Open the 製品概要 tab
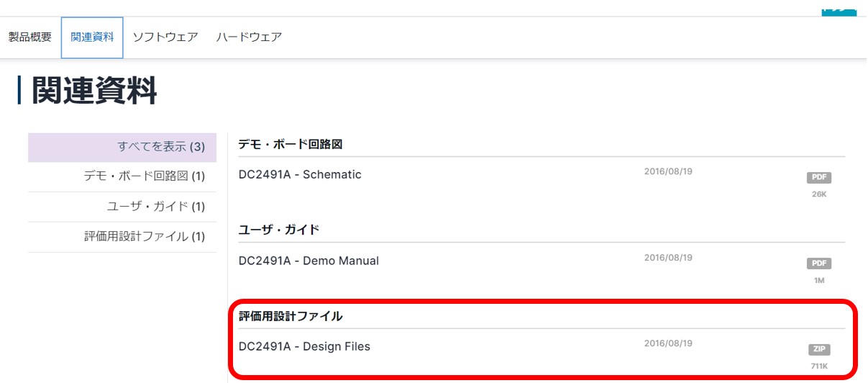 coord(30,37)
